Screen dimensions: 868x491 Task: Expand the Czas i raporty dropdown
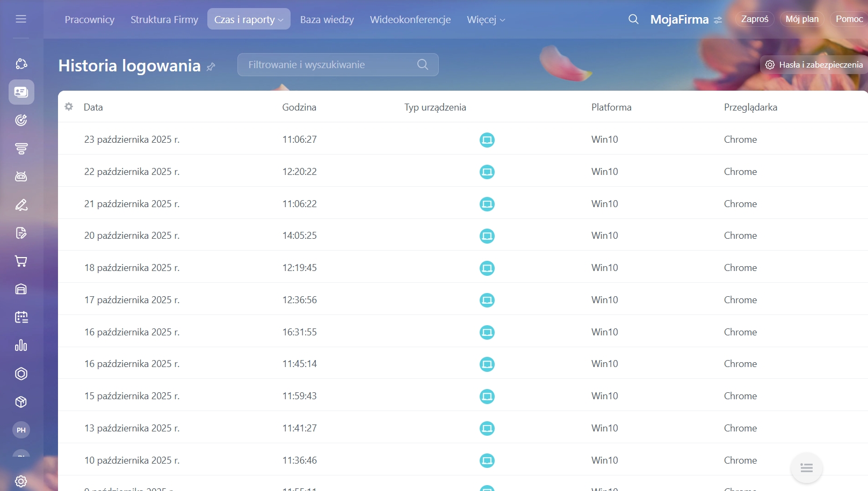(249, 19)
